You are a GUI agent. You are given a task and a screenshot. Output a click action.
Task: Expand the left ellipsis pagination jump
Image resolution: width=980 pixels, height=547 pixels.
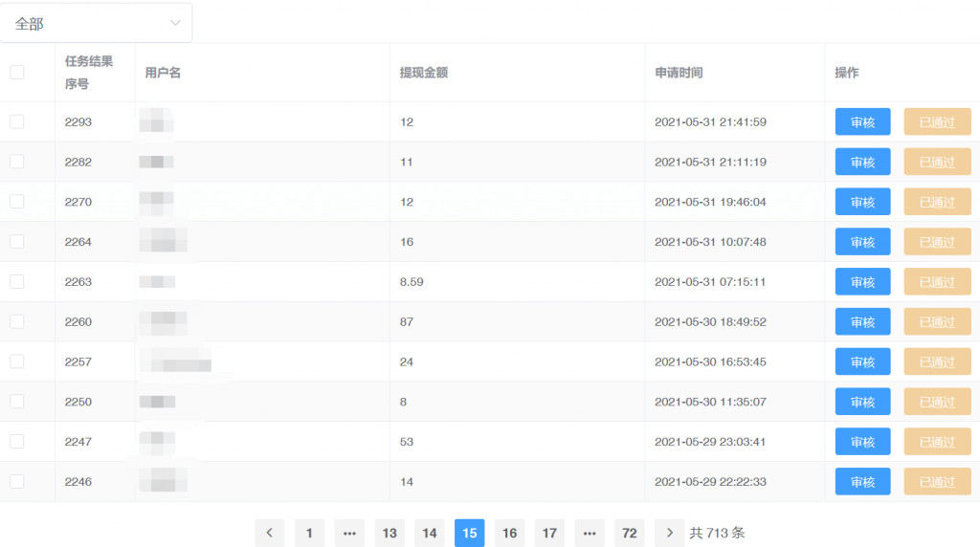pos(349,534)
